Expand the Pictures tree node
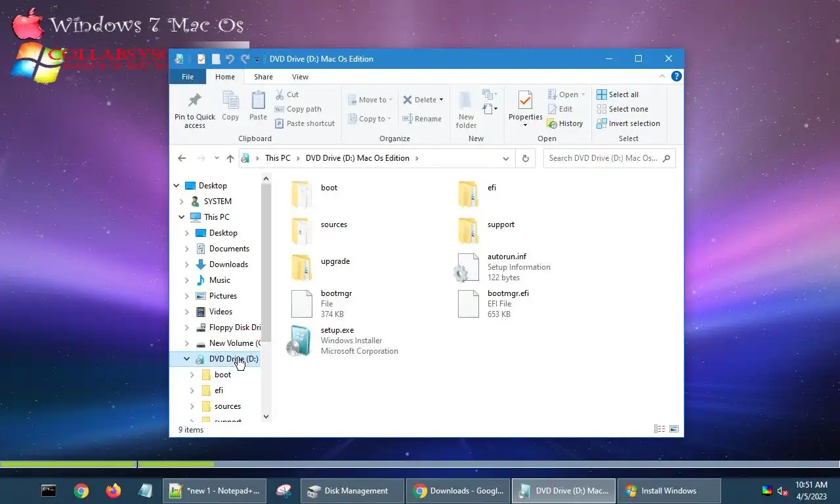The height and width of the screenshot is (504, 840). click(187, 296)
